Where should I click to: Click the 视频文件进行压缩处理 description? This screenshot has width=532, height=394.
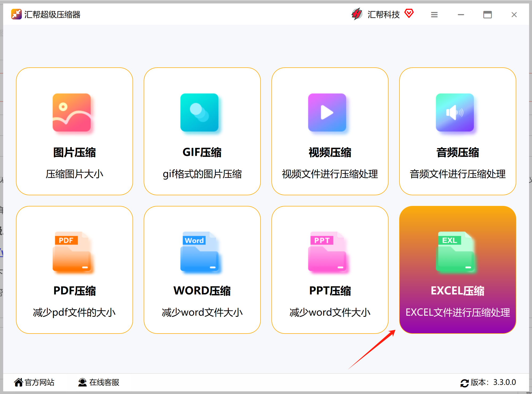[x=330, y=174]
